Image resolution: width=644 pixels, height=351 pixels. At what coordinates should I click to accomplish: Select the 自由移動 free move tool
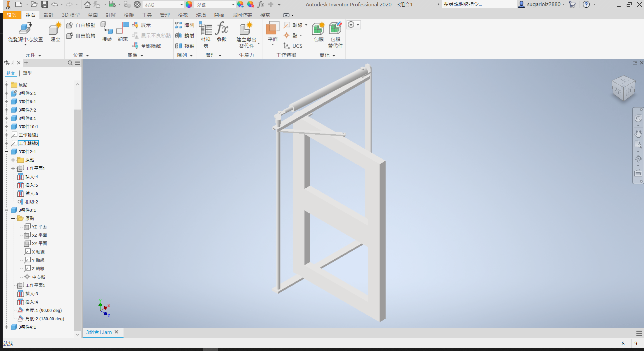[81, 25]
